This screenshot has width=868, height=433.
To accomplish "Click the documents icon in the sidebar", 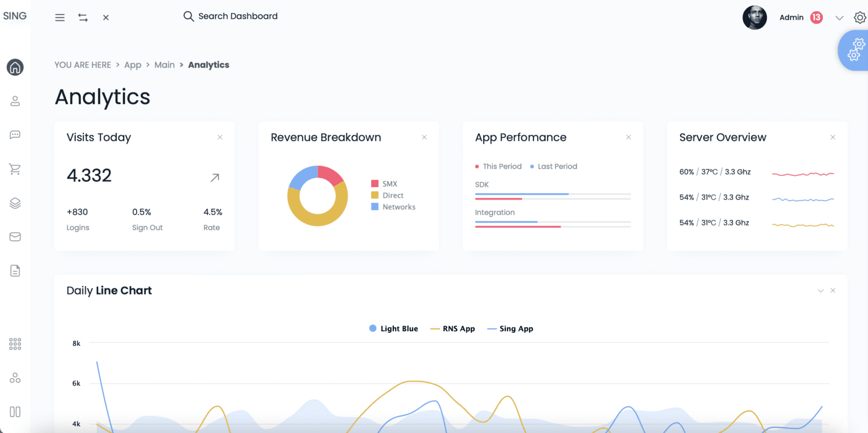I will (x=15, y=270).
